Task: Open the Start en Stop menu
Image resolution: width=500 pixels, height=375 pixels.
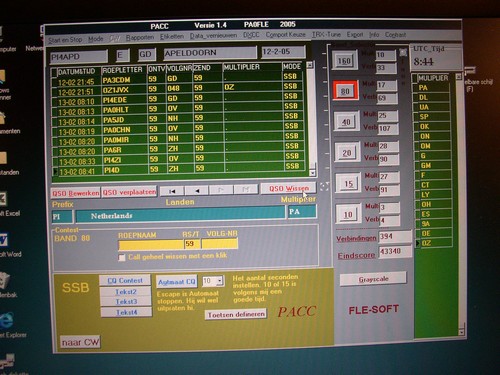Action: [x=65, y=40]
